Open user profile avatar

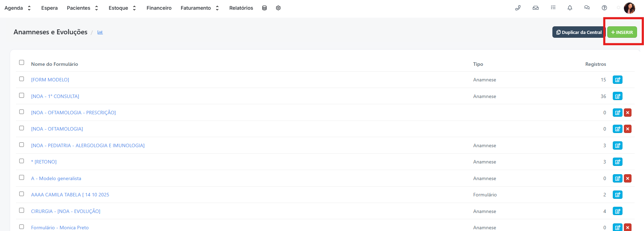(x=629, y=8)
